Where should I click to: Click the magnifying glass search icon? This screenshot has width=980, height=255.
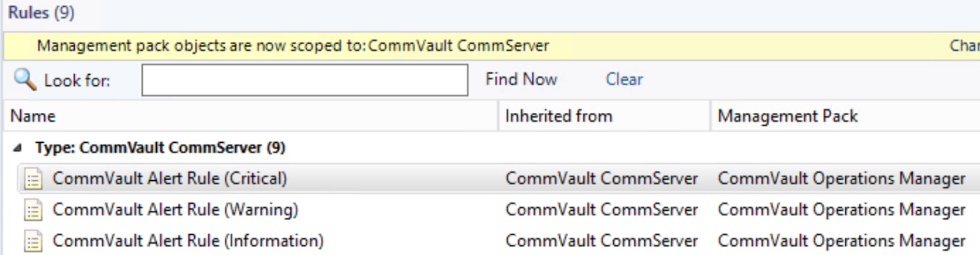click(x=25, y=79)
